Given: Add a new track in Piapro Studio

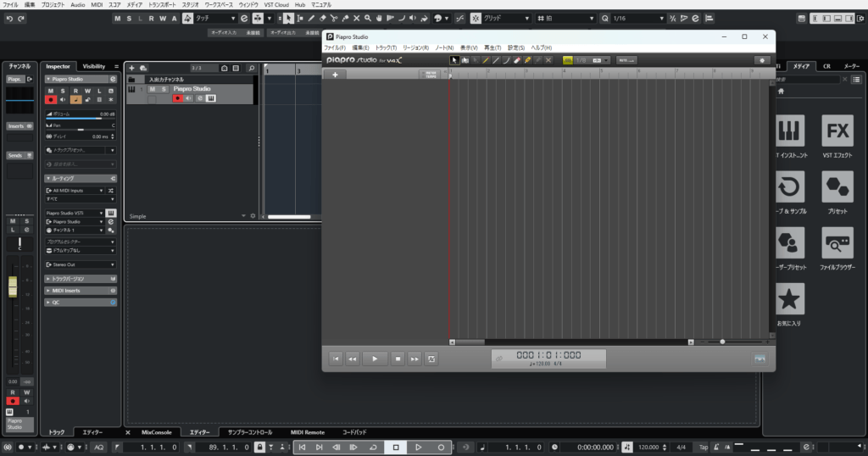Looking at the screenshot, I should [335, 75].
